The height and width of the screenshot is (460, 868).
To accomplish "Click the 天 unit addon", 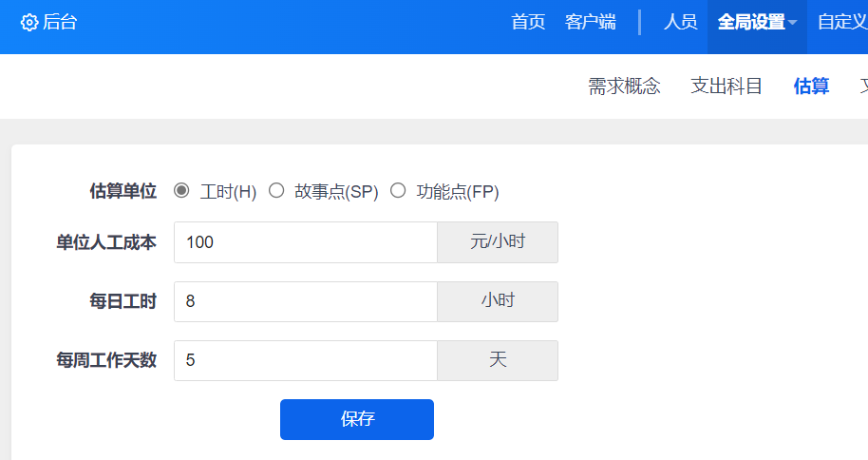I will (x=498, y=360).
